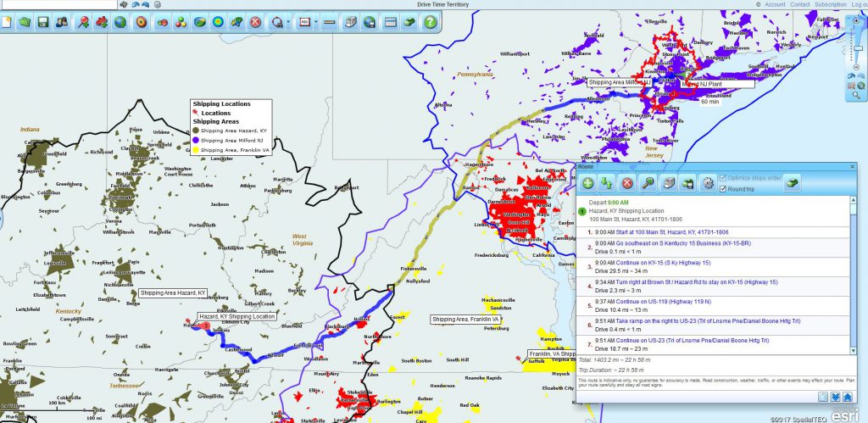Close the Route panel
This screenshot has height=423, width=868.
[x=851, y=167]
